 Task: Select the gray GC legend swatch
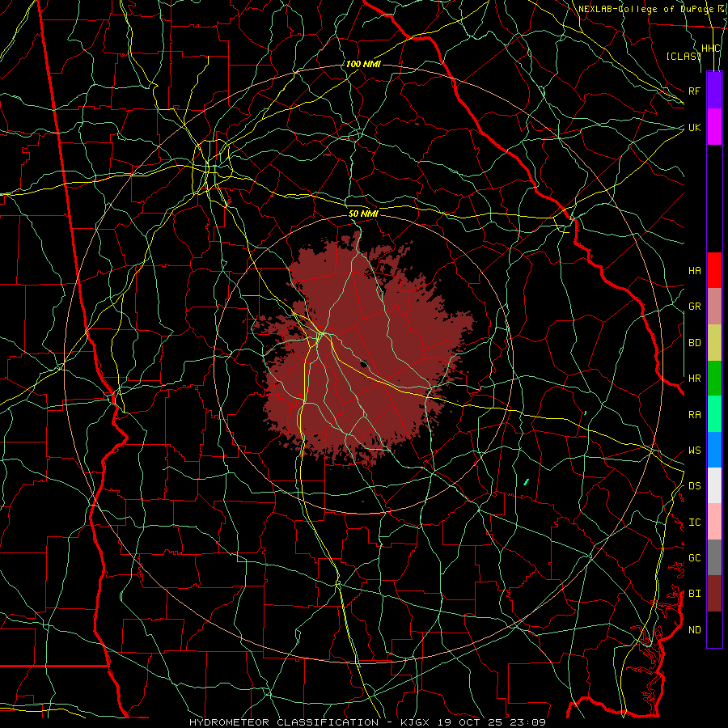click(714, 557)
